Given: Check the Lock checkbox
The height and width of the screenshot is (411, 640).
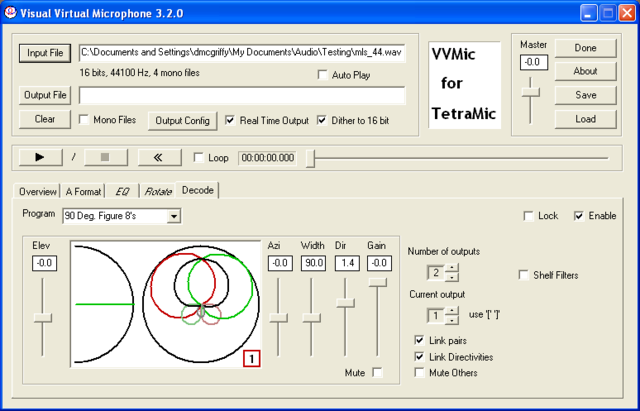Looking at the screenshot, I should [x=529, y=216].
